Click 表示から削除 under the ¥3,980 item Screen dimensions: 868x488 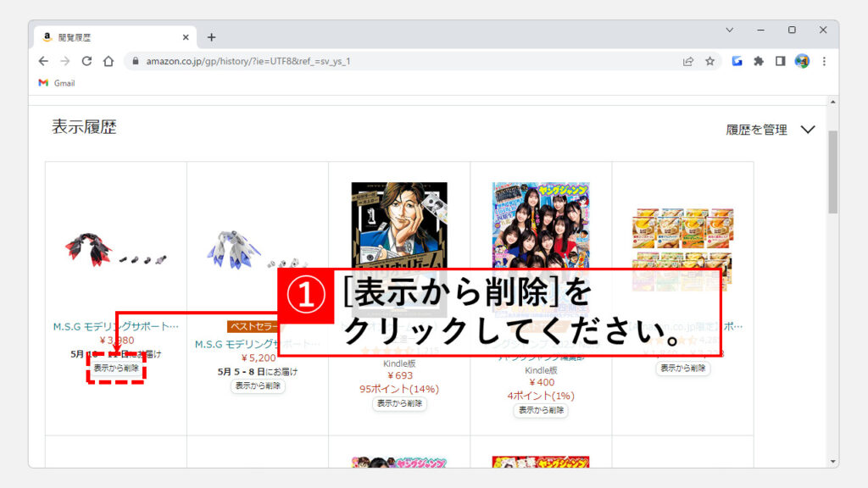[x=116, y=369]
